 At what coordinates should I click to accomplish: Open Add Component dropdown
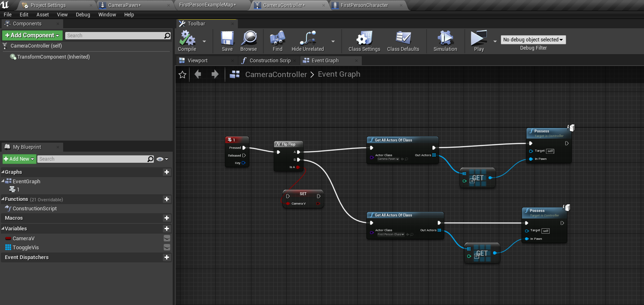click(32, 36)
